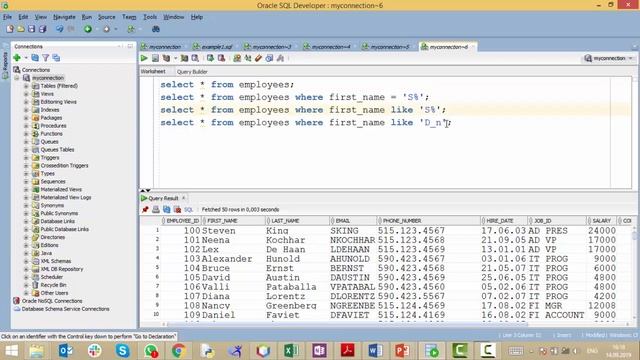The width and height of the screenshot is (640, 360).
Task: Click the green plus New Connection icon
Action: (x=17, y=58)
